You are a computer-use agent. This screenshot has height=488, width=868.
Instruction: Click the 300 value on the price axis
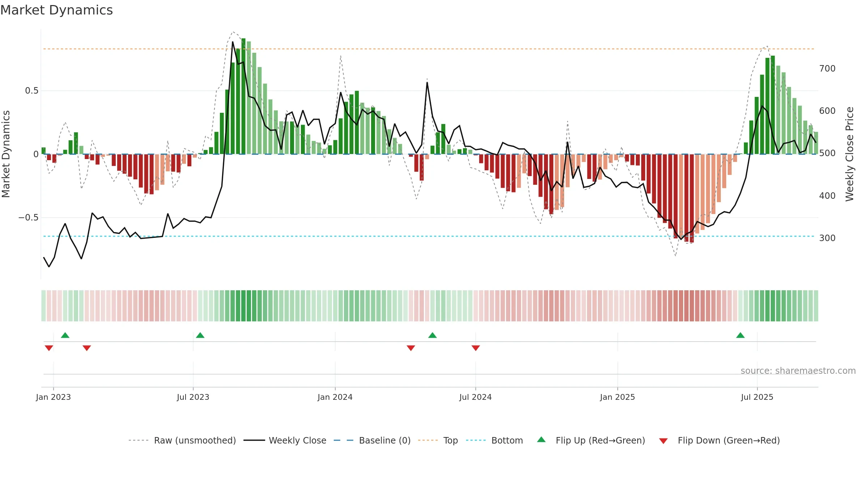point(827,238)
